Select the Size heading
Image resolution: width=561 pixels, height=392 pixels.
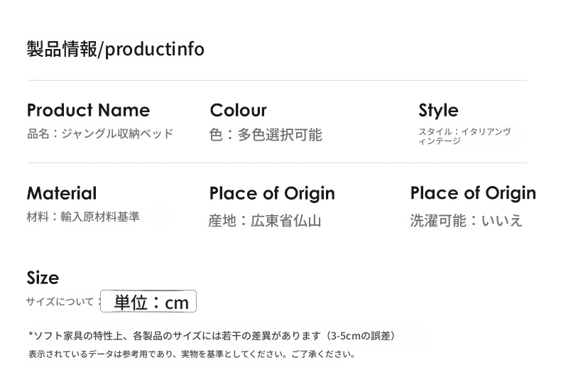[x=43, y=278]
